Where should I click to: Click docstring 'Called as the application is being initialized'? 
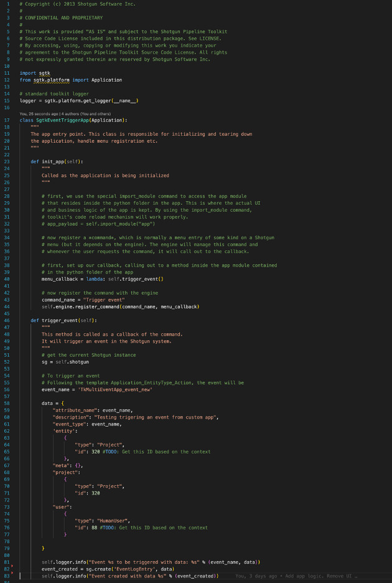click(105, 176)
